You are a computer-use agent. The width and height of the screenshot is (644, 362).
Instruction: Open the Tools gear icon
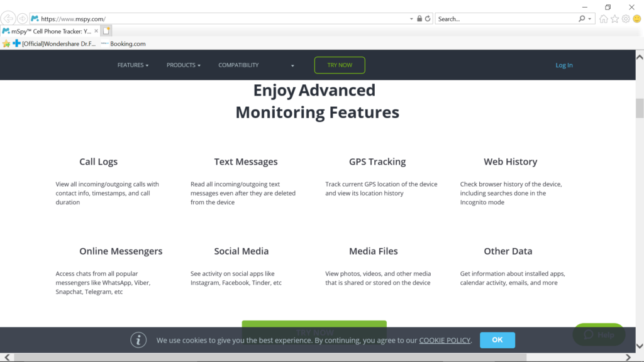(x=625, y=18)
